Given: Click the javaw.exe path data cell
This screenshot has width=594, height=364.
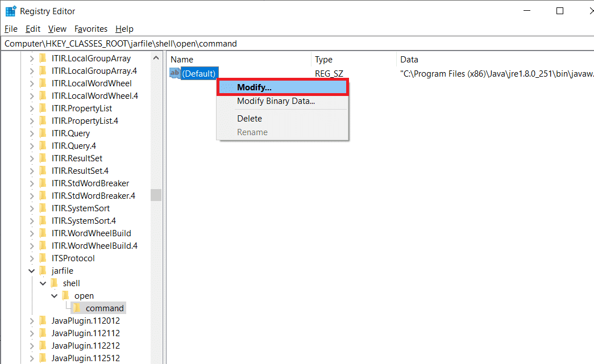Looking at the screenshot, I should pos(497,73).
